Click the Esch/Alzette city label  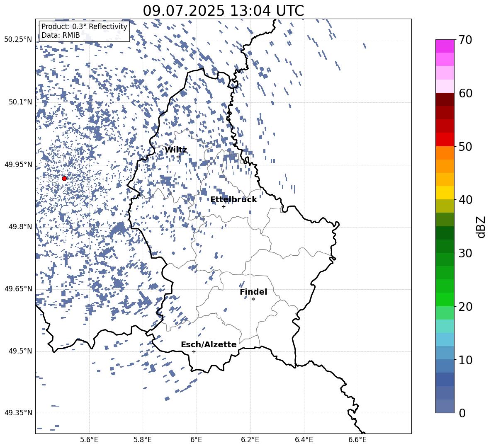(x=209, y=344)
